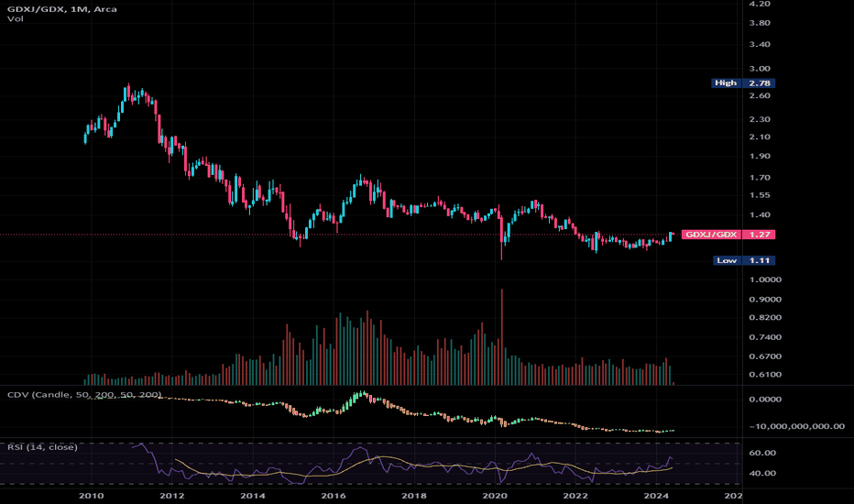Click the 0.6700 price axis value
Viewport: 854px width, 504px height.
click(x=765, y=356)
